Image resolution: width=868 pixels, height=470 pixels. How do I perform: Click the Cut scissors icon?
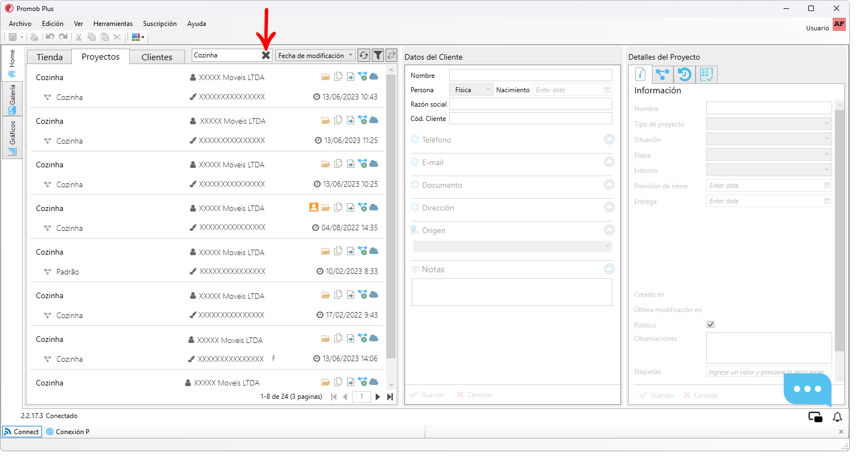point(78,37)
